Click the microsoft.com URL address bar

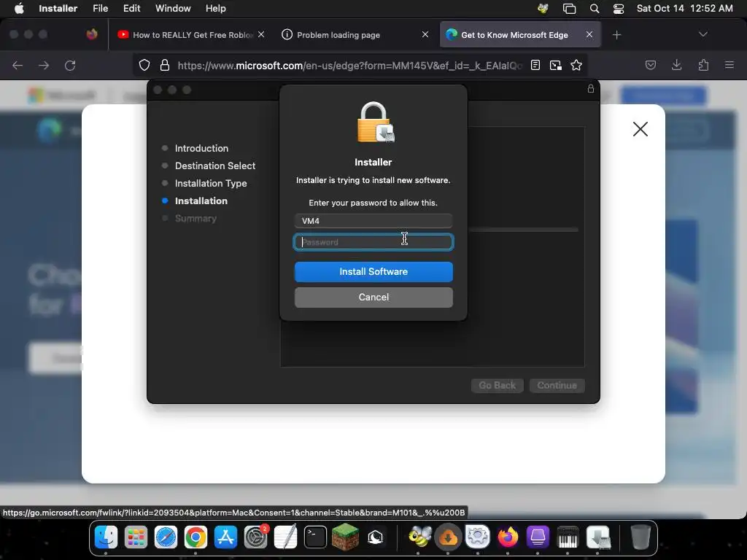pyautogui.click(x=350, y=65)
